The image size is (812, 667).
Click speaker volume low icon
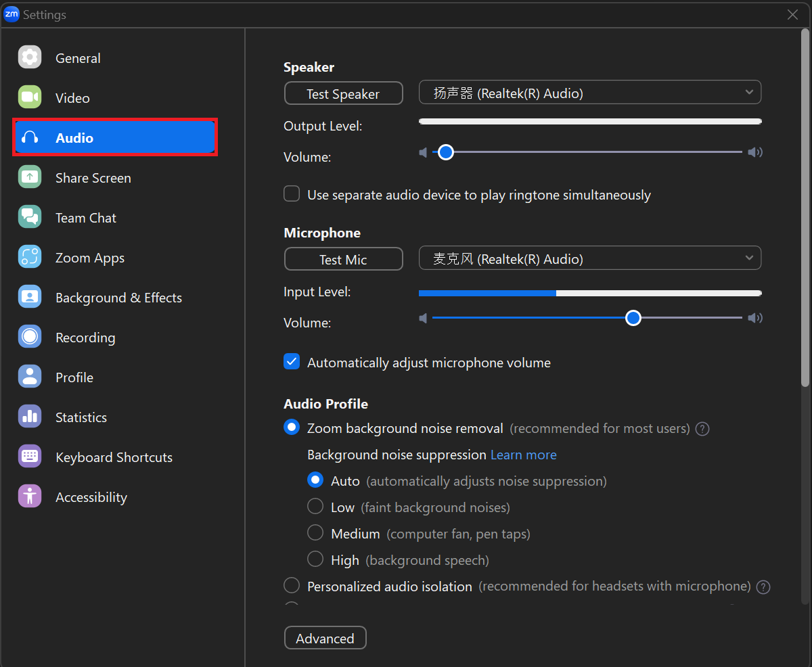click(x=424, y=152)
